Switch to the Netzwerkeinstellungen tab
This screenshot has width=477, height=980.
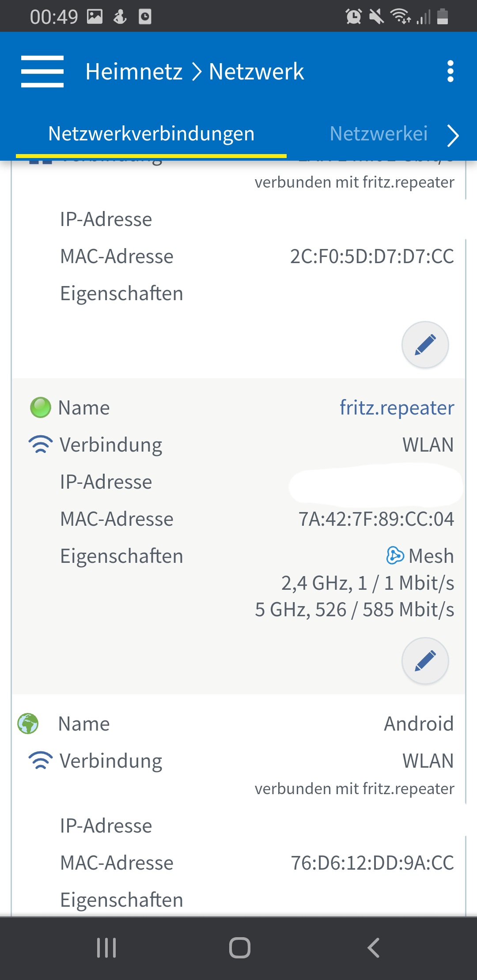point(379,134)
